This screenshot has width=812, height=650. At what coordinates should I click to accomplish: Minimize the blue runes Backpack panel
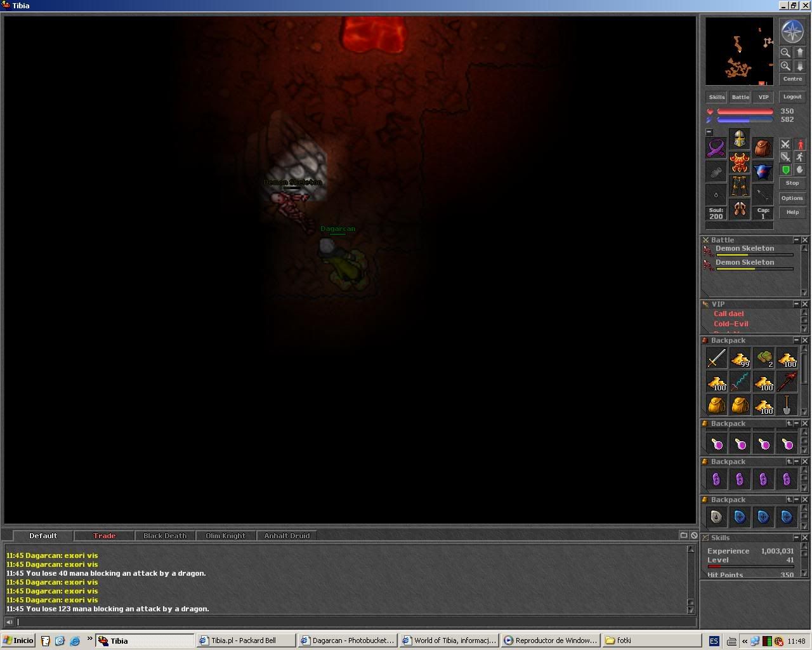click(x=797, y=500)
